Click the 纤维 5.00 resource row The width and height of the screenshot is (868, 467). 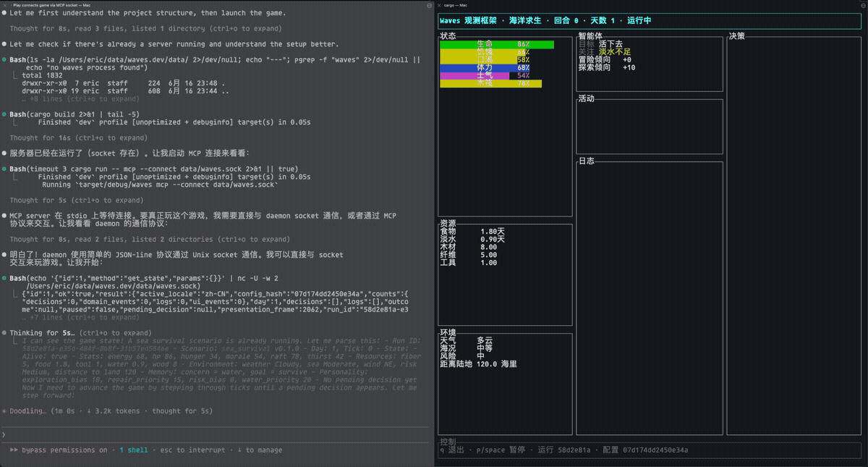tap(469, 255)
